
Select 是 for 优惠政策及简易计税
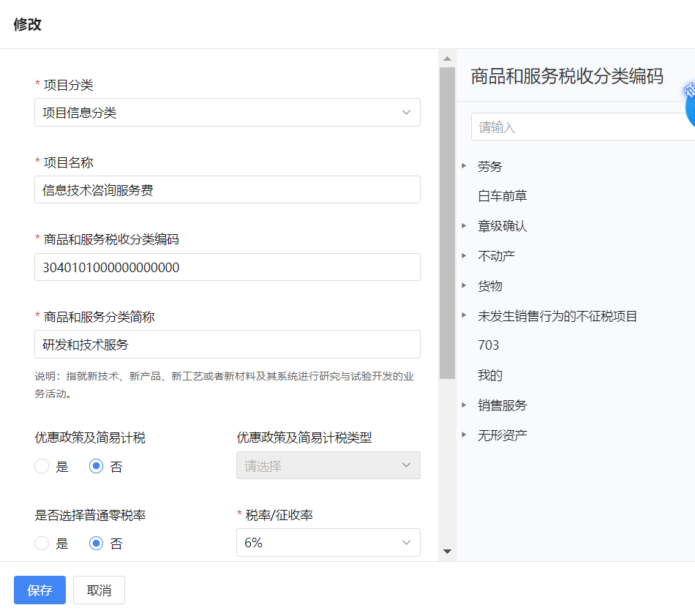tap(42, 466)
